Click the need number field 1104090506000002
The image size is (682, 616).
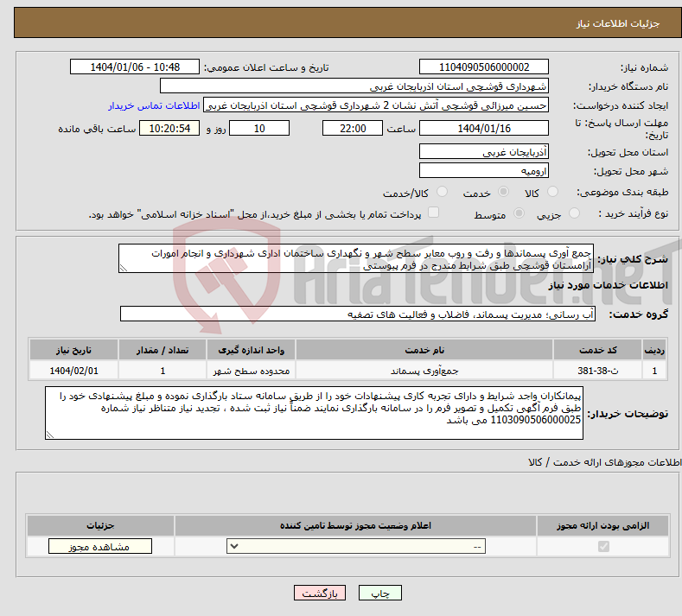point(484,67)
